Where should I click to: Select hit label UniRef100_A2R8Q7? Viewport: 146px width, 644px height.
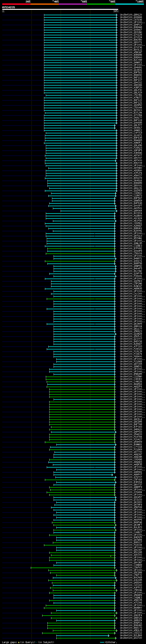tap(131, 226)
